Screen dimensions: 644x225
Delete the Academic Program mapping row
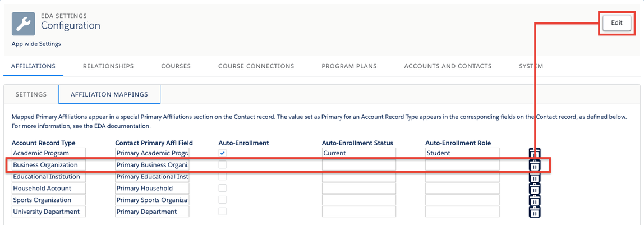535,153
